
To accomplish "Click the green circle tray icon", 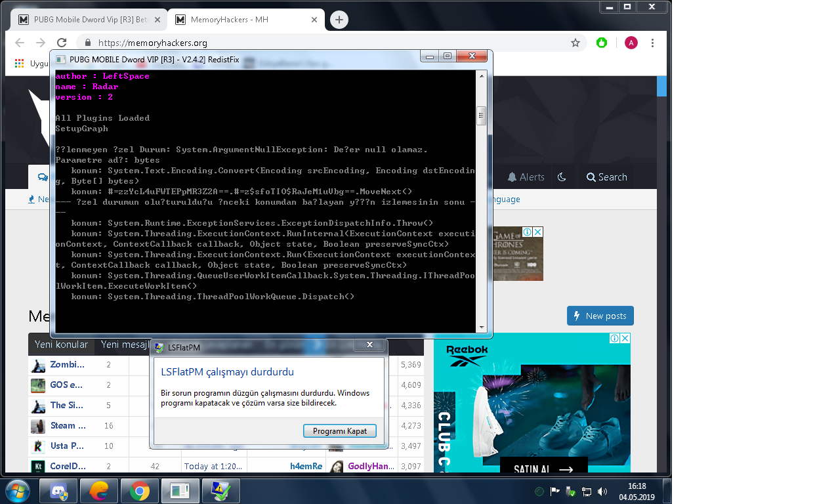I will click(x=539, y=491).
